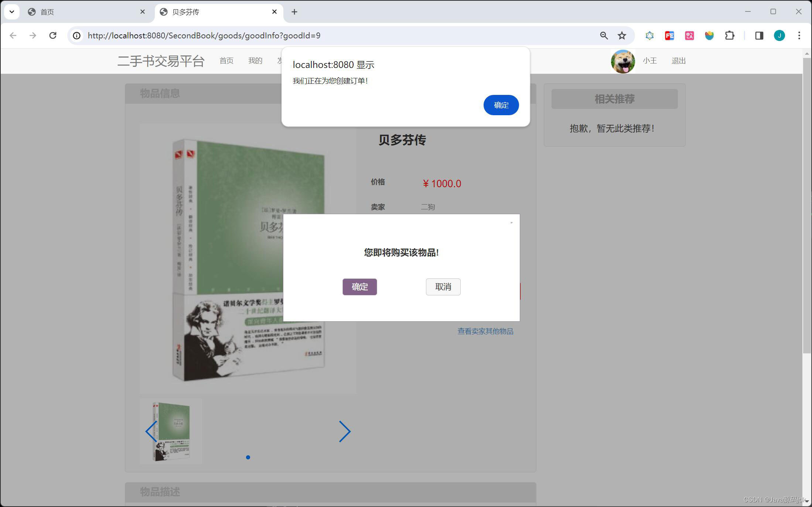
Task: Click the J profile avatar in toolbar
Action: [779, 35]
